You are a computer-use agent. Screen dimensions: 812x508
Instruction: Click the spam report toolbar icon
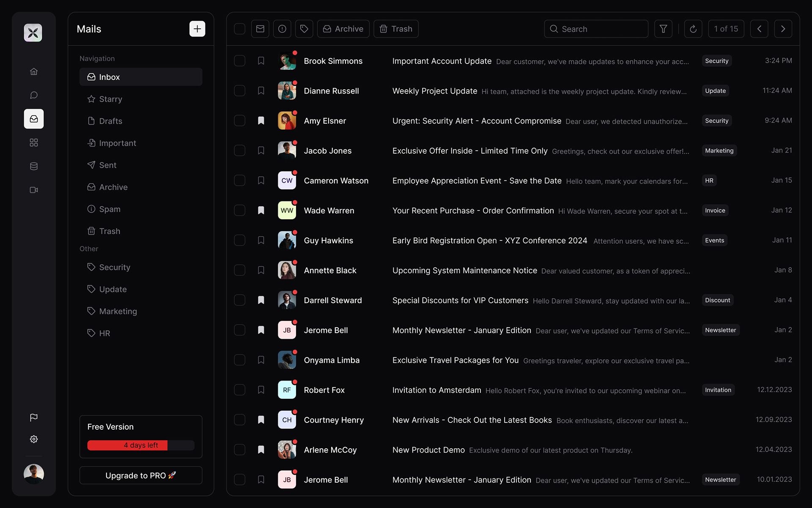coord(282,29)
